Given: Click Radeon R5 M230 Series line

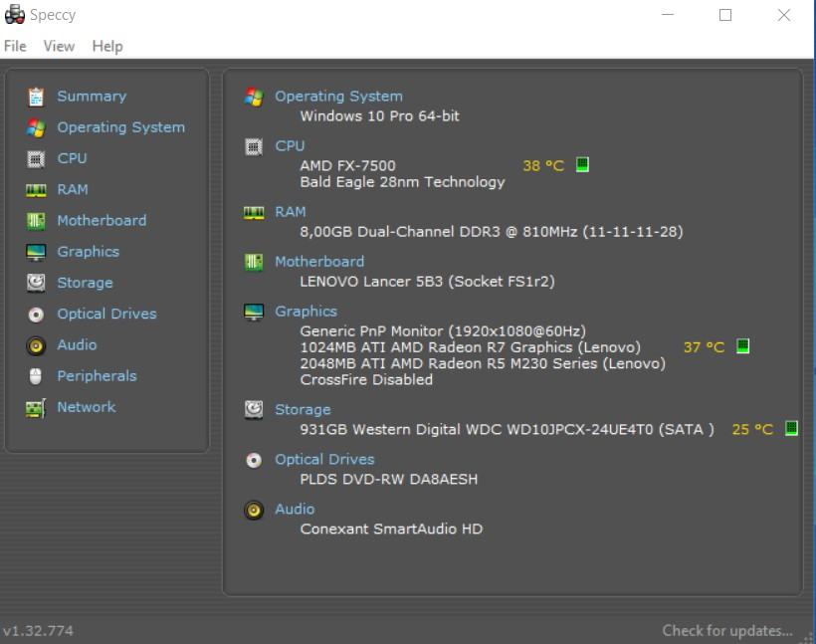Looking at the screenshot, I should 483,363.
